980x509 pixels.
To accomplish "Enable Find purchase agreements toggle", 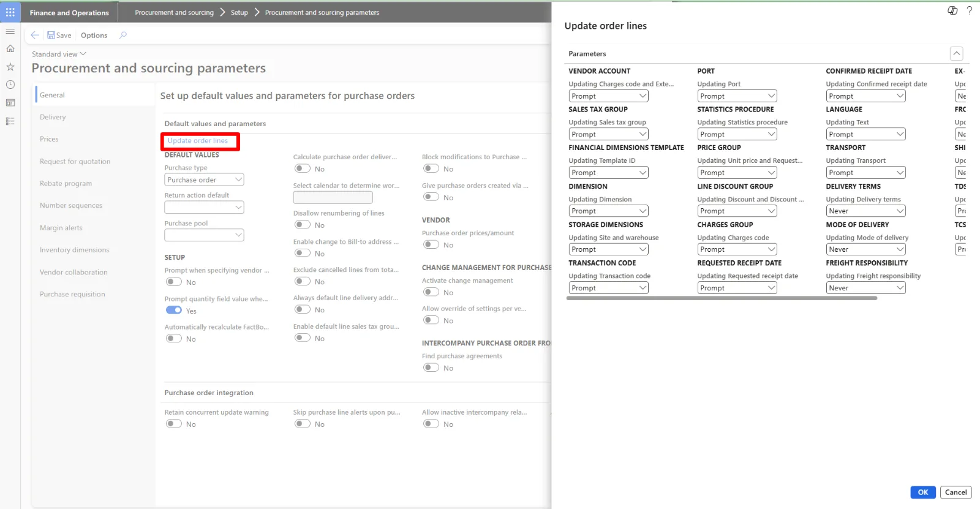I will click(431, 368).
